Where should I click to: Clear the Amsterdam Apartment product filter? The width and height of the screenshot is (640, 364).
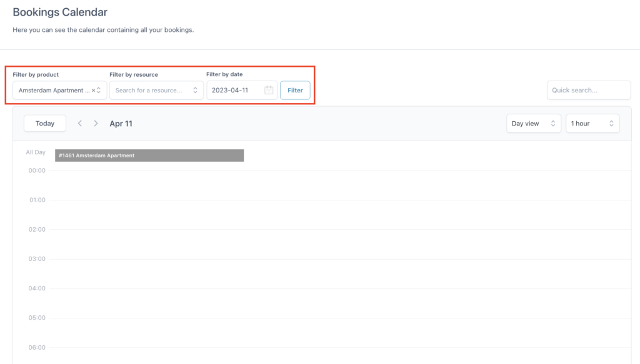click(93, 91)
